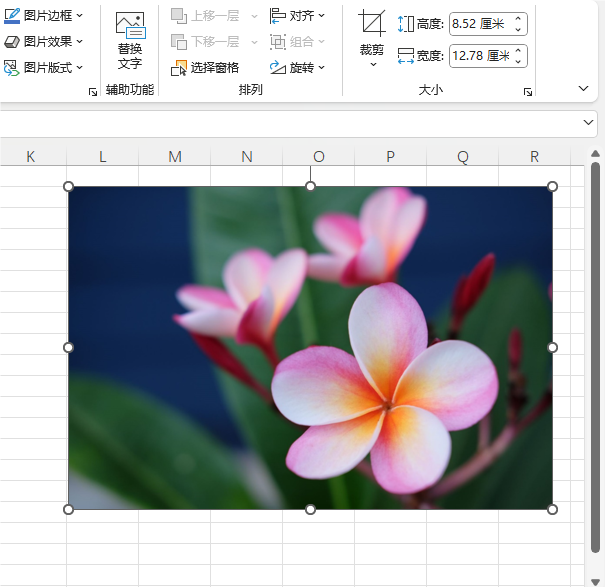Increase height with the up spinner
The height and width of the screenshot is (587, 605).
[x=518, y=19]
